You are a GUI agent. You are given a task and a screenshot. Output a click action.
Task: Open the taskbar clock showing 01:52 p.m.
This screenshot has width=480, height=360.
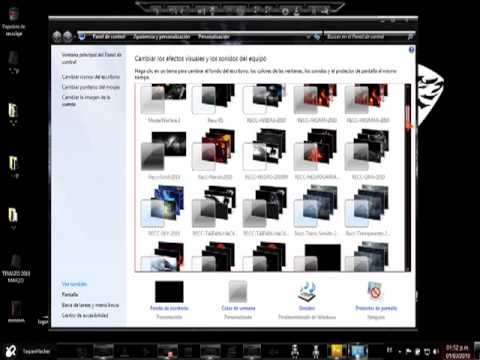click(458, 352)
